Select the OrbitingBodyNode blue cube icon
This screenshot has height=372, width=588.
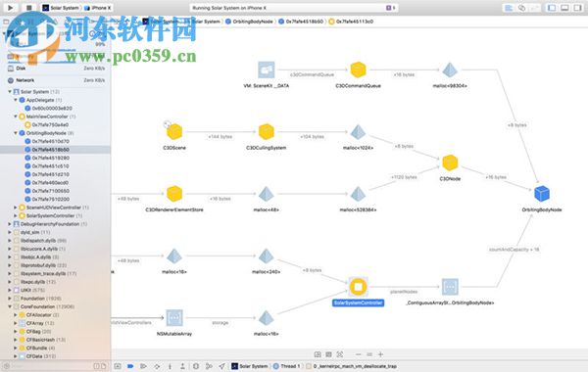(542, 194)
